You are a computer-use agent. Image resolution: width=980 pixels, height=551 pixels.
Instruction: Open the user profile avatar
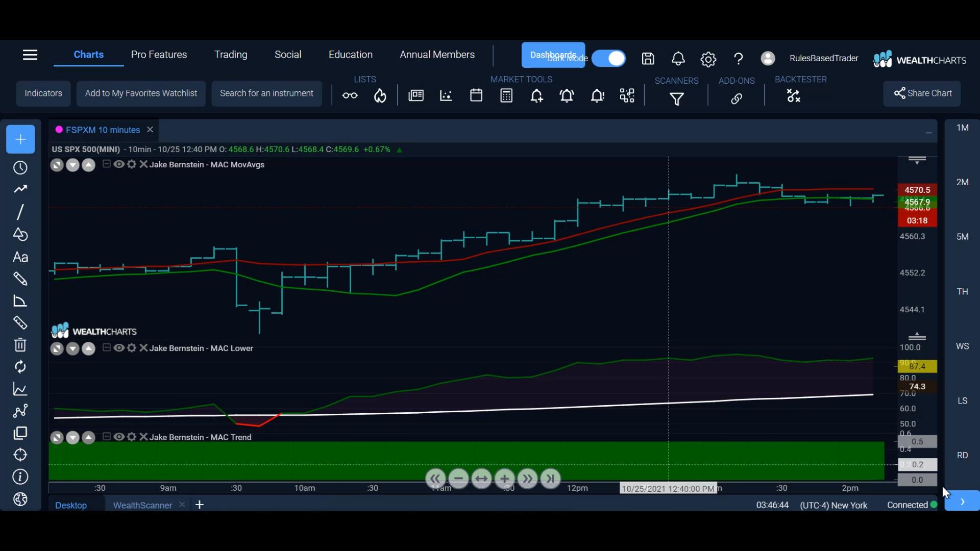[768, 58]
